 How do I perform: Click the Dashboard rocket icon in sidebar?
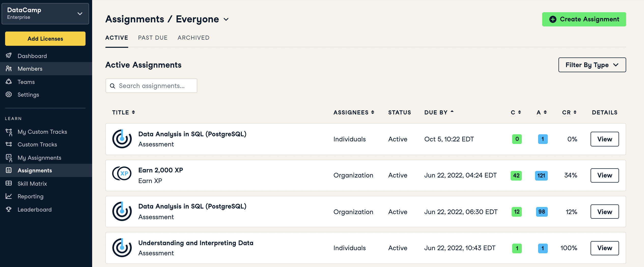point(9,56)
